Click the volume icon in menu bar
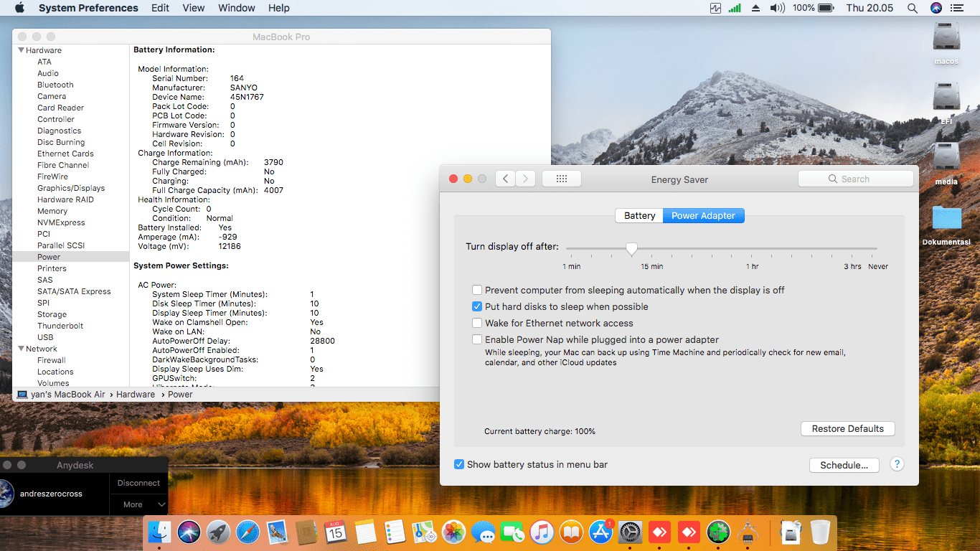The image size is (980, 551). click(x=777, y=8)
